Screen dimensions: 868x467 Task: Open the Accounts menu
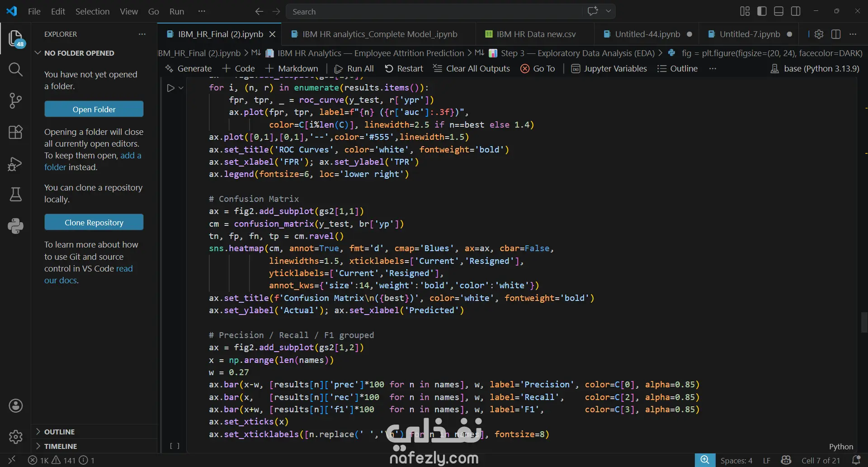tap(16, 406)
